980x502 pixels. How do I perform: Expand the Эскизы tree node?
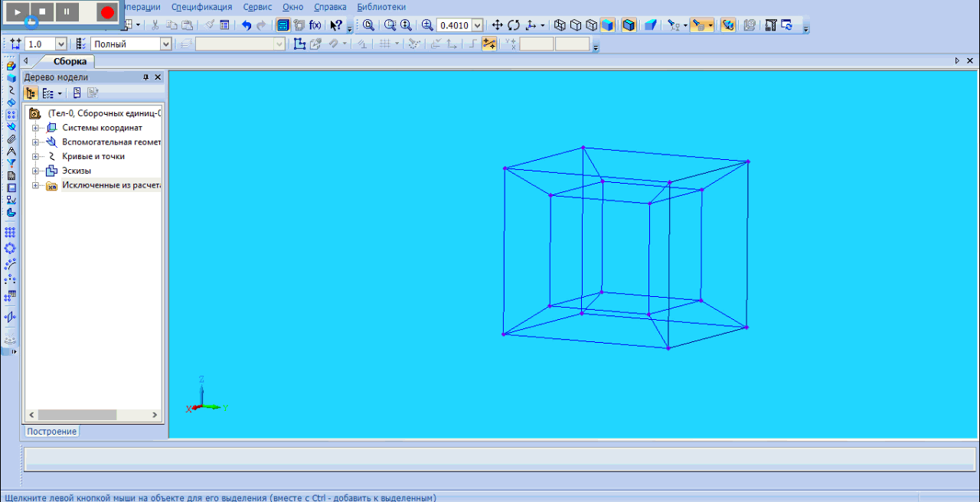(35, 171)
